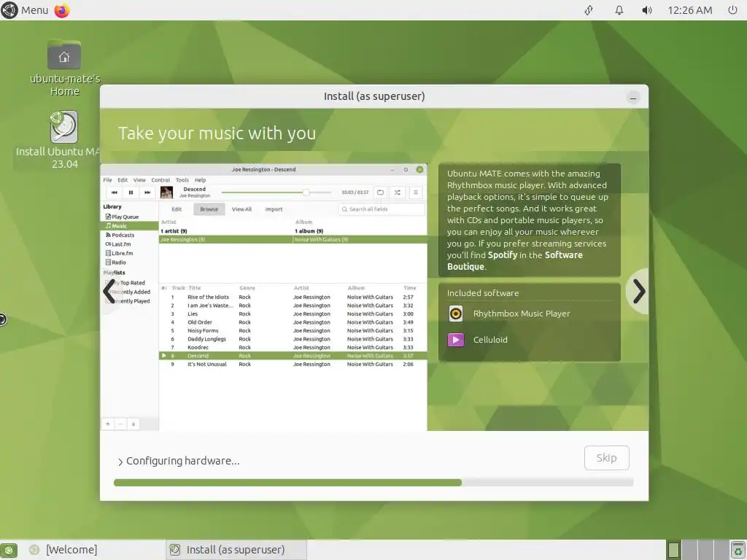This screenshot has height=560, width=747.
Task: Click the "Take your music with you" heading
Action: 217,133
